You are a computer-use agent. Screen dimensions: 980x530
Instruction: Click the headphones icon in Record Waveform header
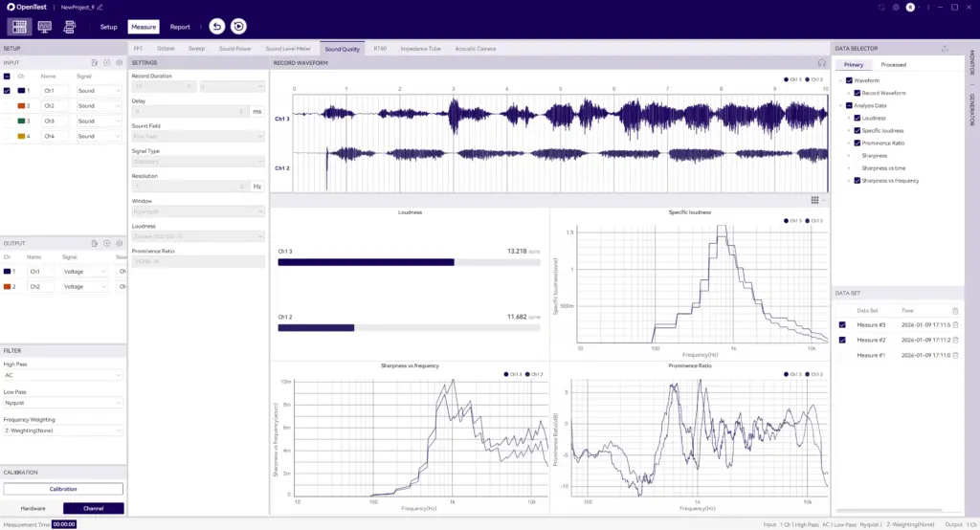click(x=821, y=62)
